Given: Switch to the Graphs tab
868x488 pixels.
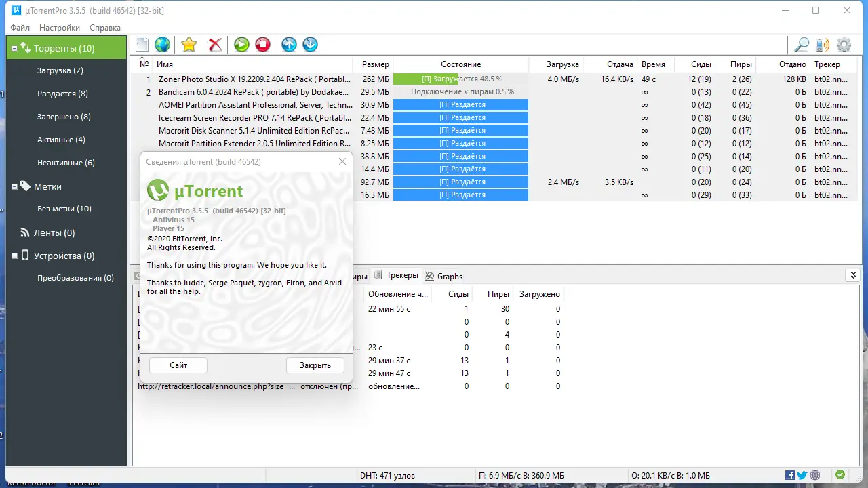Looking at the screenshot, I should coord(443,276).
